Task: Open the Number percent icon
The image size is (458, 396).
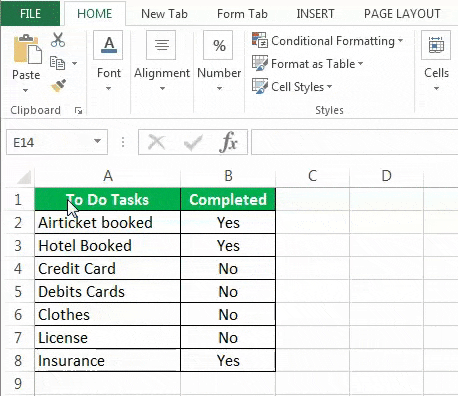Action: [x=218, y=45]
